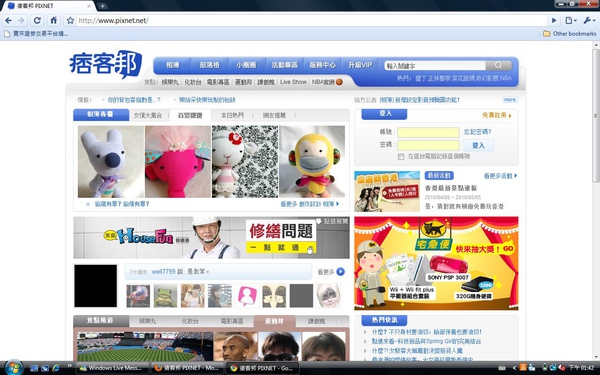
Task: Click the see more activities link
Action: 500,176
